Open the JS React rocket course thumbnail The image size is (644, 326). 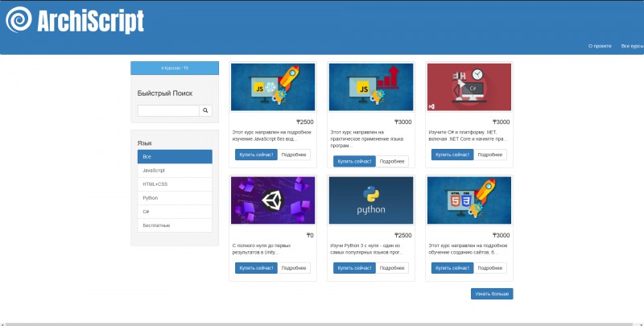273,87
